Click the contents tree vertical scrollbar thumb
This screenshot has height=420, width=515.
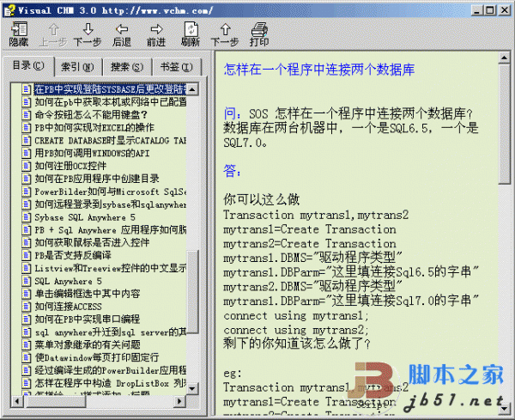pos(192,292)
